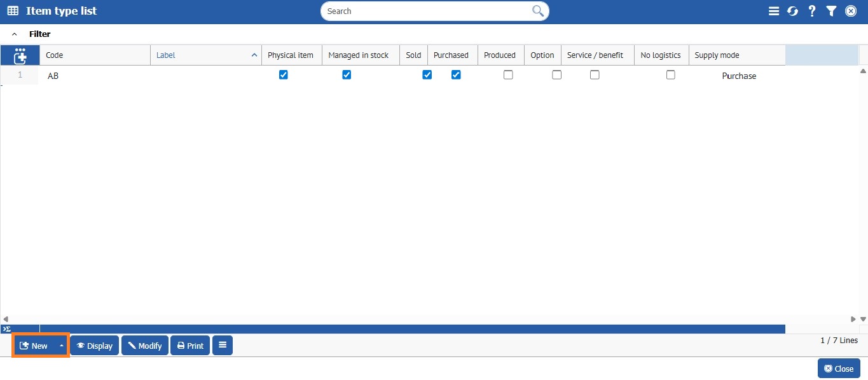Click the refresh icon in header
Viewport: 868px width, 380px height.
[792, 11]
